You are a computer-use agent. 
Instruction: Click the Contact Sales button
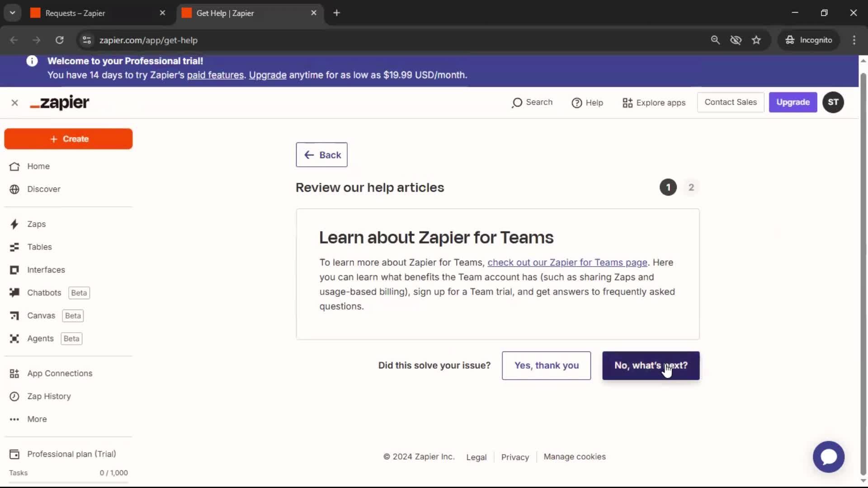pos(731,102)
